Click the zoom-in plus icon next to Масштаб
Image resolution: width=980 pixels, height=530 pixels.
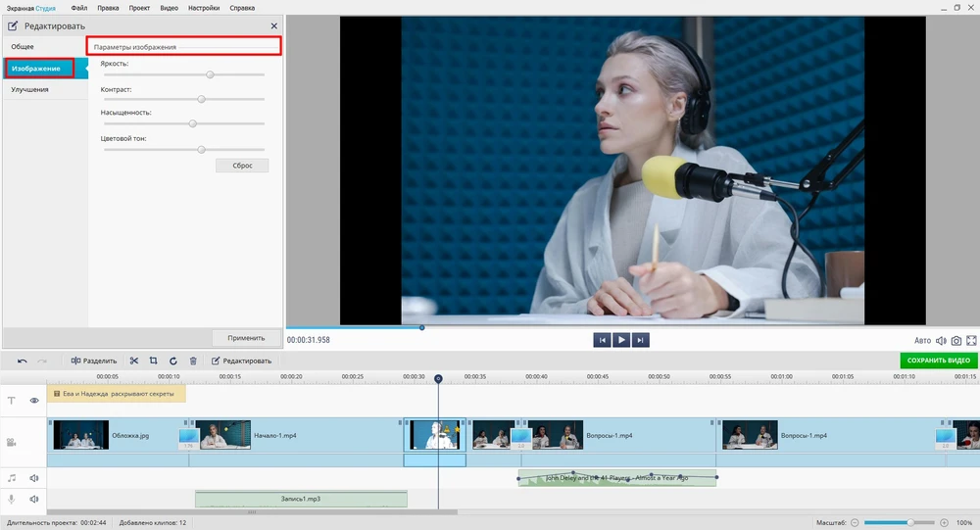944,523
